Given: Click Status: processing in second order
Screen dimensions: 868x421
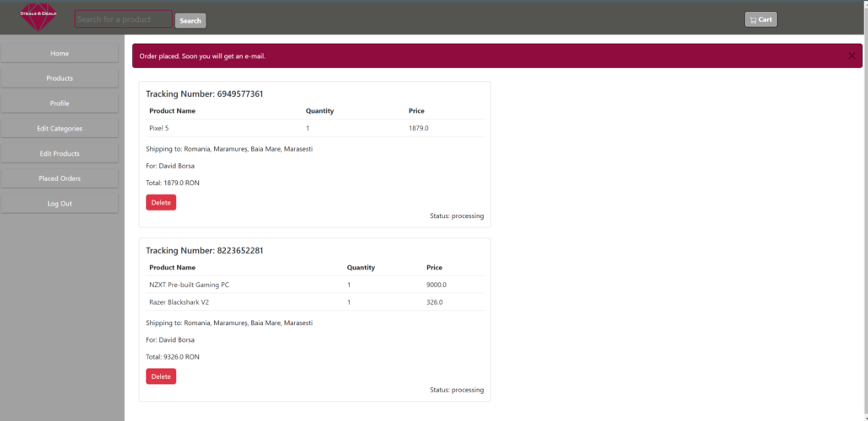Looking at the screenshot, I should coord(457,390).
